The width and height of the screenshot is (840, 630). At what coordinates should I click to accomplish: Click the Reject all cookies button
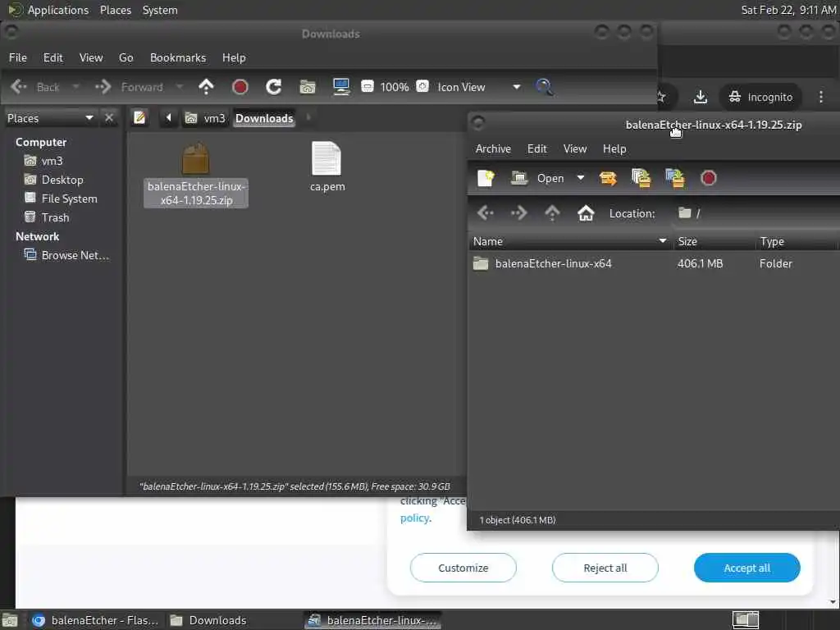(x=605, y=568)
